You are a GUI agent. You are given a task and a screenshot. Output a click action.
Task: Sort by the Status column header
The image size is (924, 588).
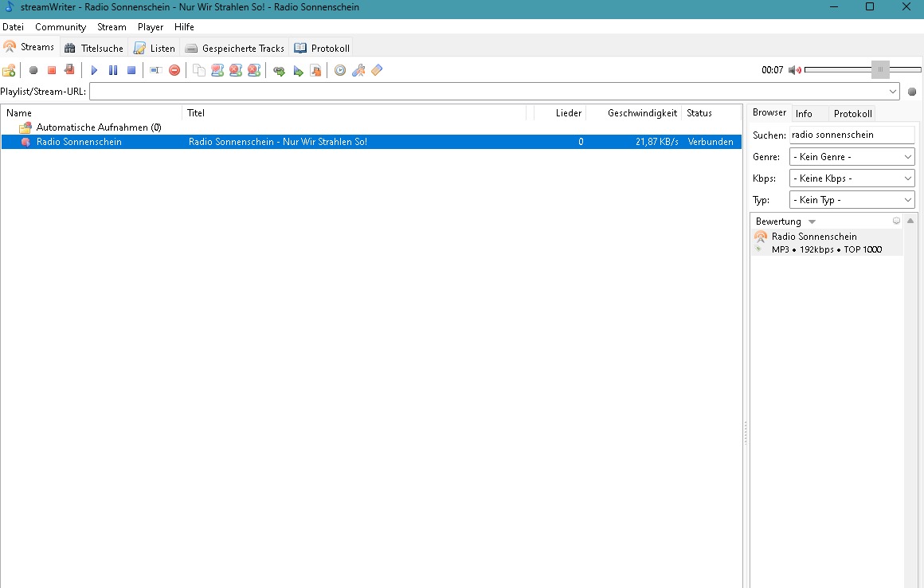[x=711, y=113]
